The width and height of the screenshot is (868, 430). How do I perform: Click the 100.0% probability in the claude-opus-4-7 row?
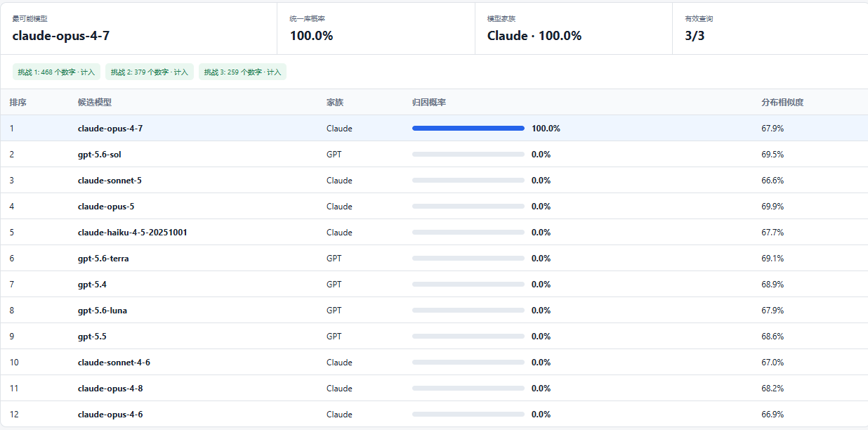tap(546, 129)
